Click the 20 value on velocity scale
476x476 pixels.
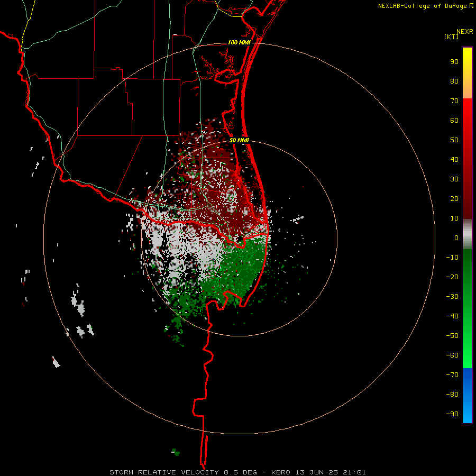(x=454, y=198)
